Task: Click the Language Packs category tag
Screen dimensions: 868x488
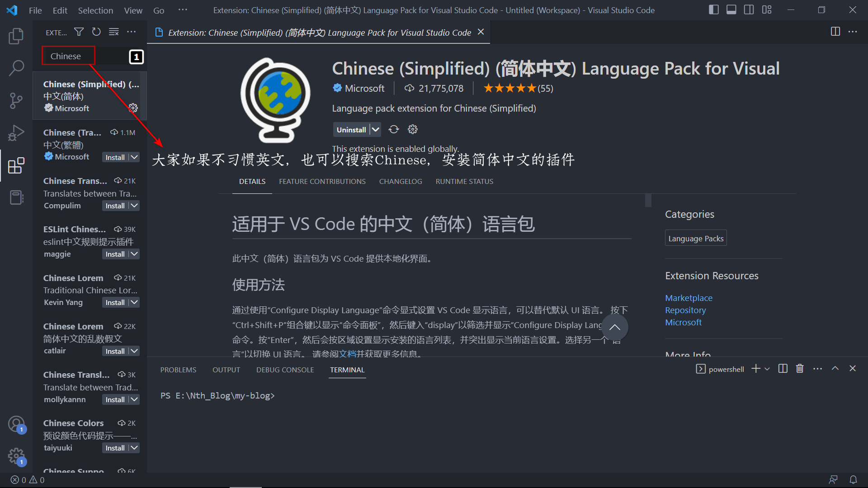Action: (x=696, y=238)
